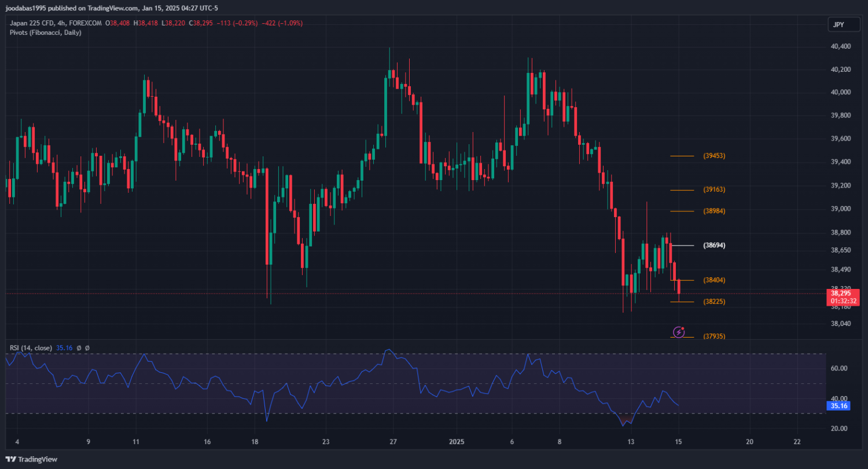Click the 27 date on the time axis
Image resolution: width=868 pixels, height=469 pixels.
coord(393,442)
